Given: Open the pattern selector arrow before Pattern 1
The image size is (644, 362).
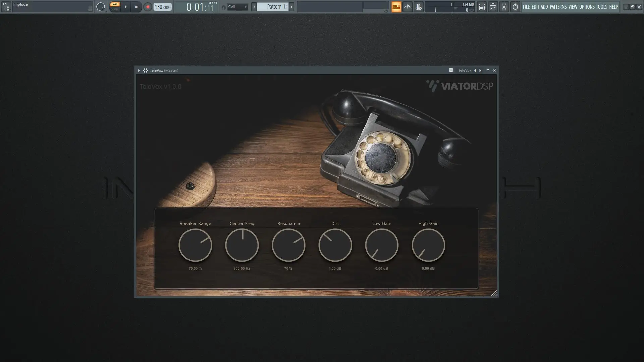Looking at the screenshot, I should pos(254,7).
